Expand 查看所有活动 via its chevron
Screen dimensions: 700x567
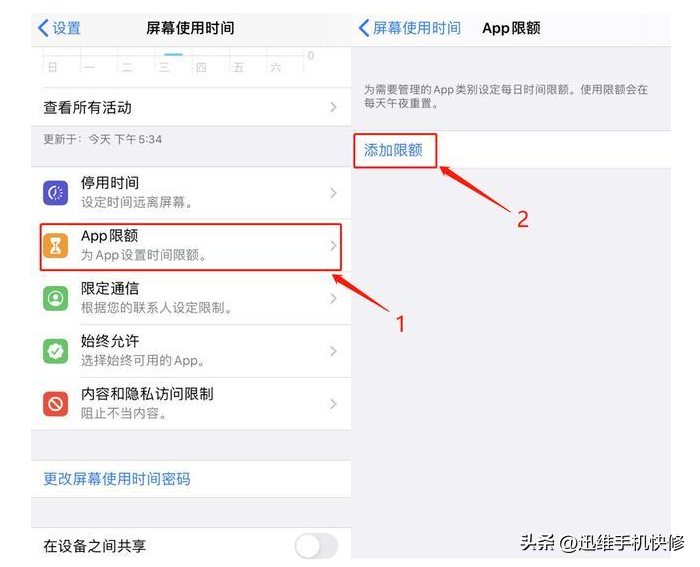(x=333, y=107)
